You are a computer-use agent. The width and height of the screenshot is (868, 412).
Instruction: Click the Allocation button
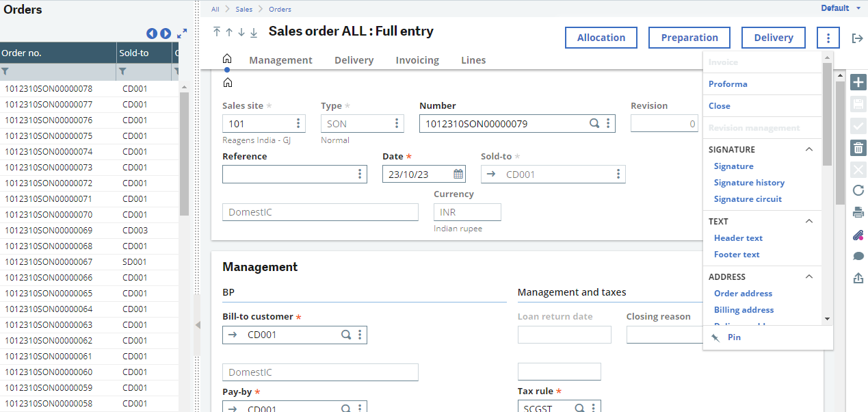[601, 38]
